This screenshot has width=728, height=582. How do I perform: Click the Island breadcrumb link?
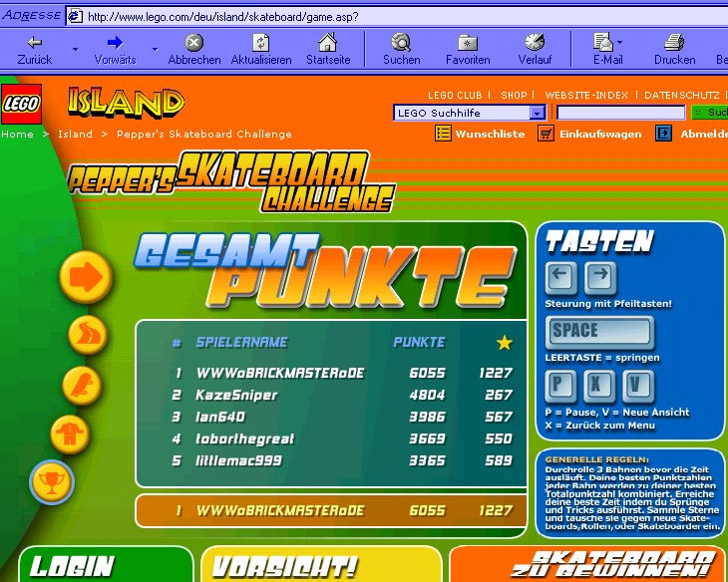coord(75,135)
